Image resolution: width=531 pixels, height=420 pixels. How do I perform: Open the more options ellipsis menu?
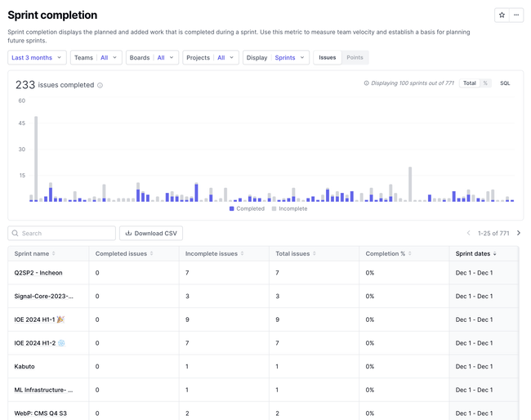pos(516,15)
